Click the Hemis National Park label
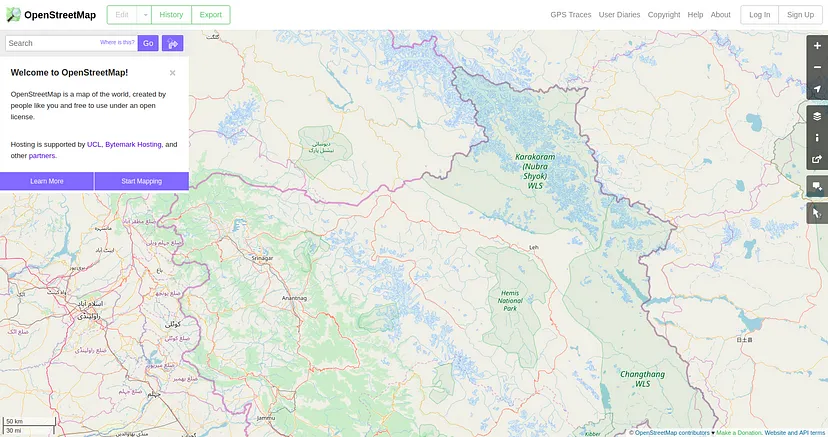Viewport: 828px width, 437px height. [x=510, y=300]
